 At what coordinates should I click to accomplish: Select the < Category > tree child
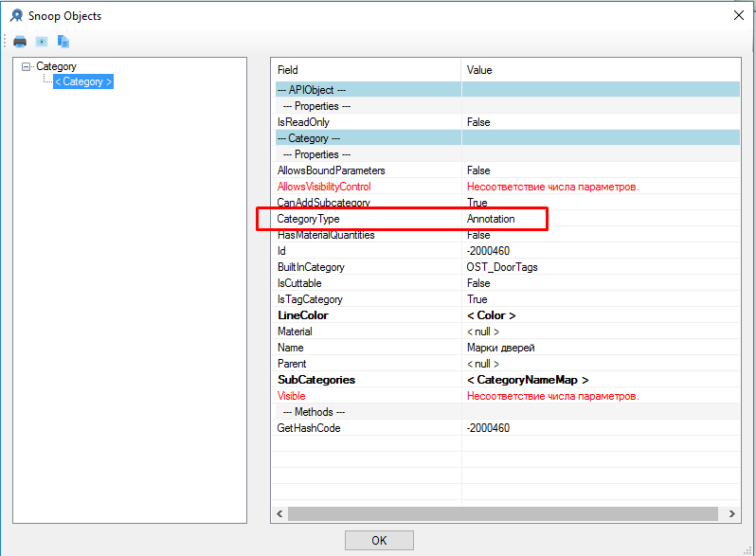83,81
